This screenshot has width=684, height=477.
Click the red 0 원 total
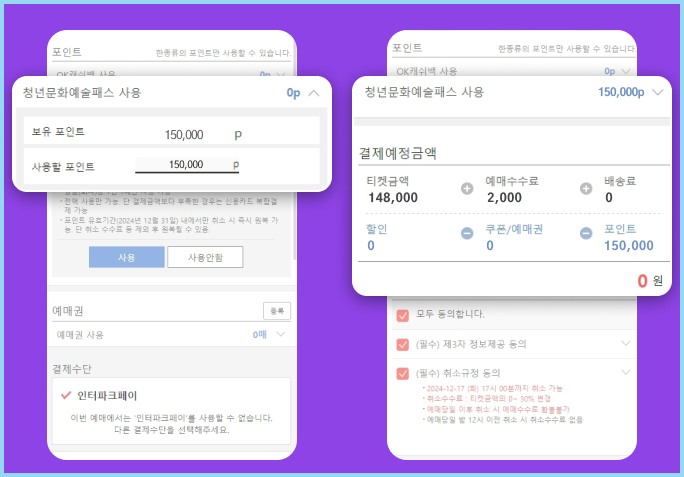click(x=650, y=281)
